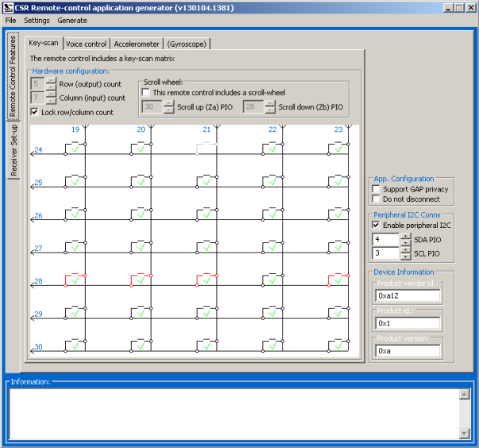Click the Information panel scrollbar down arrow
Screen dimensions: 479x448
464,433
